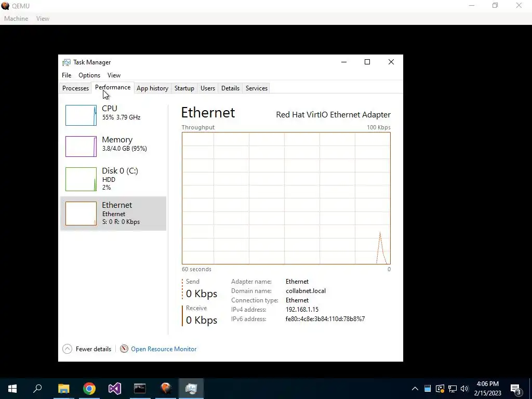Open the Task Manager View menu
The width and height of the screenshot is (532, 399).
point(114,75)
